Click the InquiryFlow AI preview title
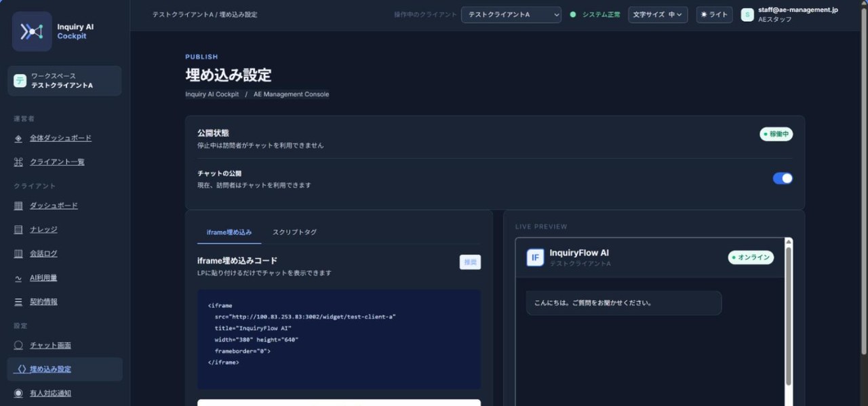Screen dimensions: 868x406 point(579,253)
